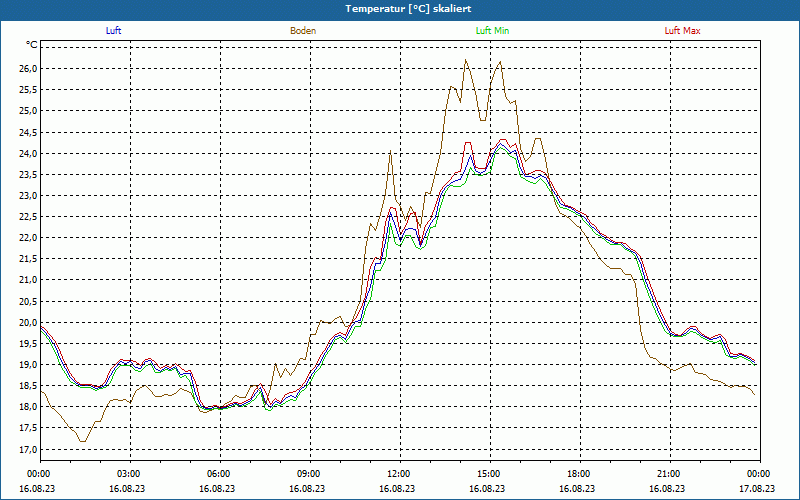
Task: Click the 17.08.23 date label
Action: [757, 488]
